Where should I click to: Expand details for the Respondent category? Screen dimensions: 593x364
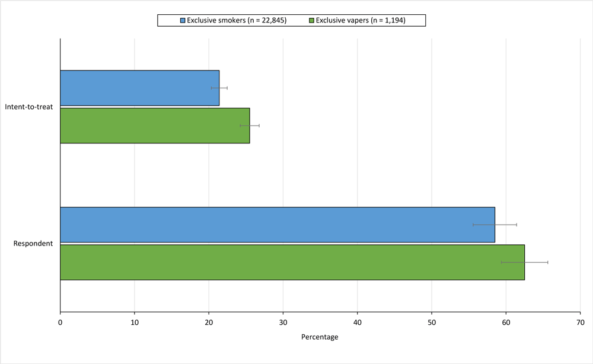pos(32,242)
